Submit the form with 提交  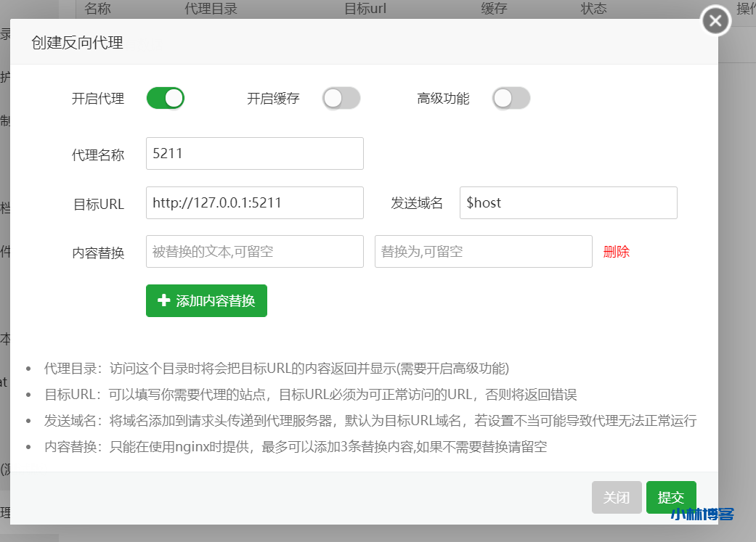point(671,498)
